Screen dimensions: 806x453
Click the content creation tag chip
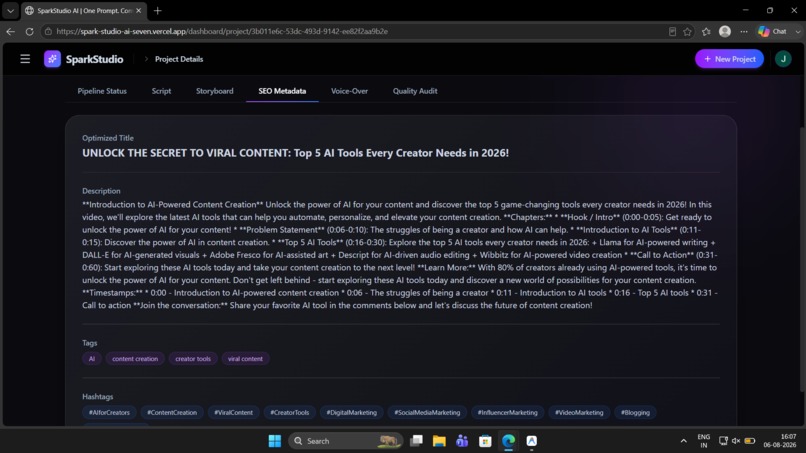tap(135, 359)
